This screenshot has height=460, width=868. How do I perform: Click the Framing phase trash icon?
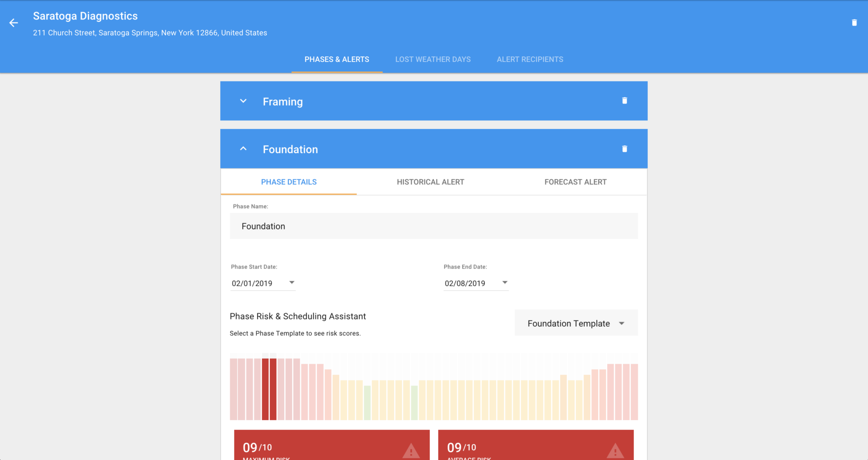(624, 101)
